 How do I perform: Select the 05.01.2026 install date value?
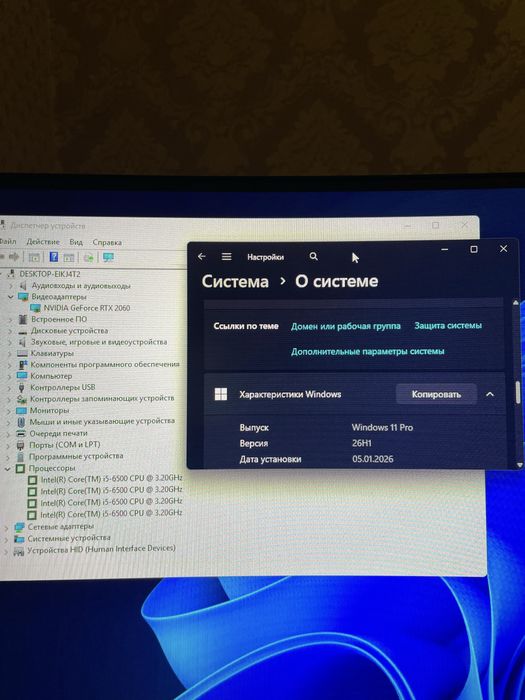click(x=373, y=459)
